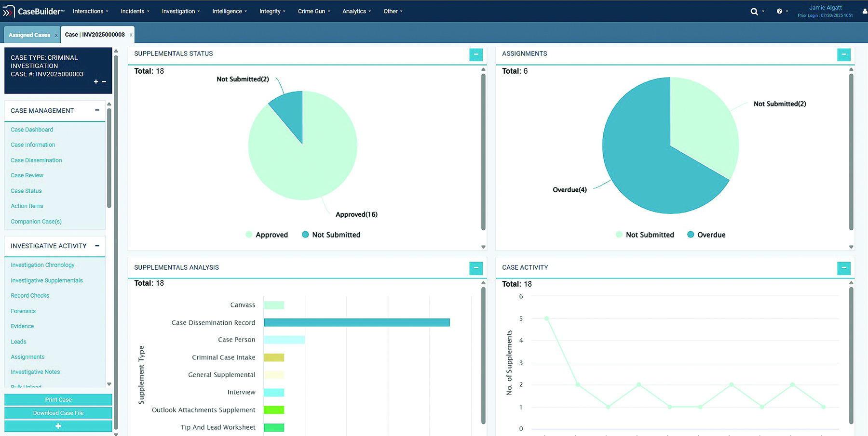Minimize the Case Activity panel

843,268
